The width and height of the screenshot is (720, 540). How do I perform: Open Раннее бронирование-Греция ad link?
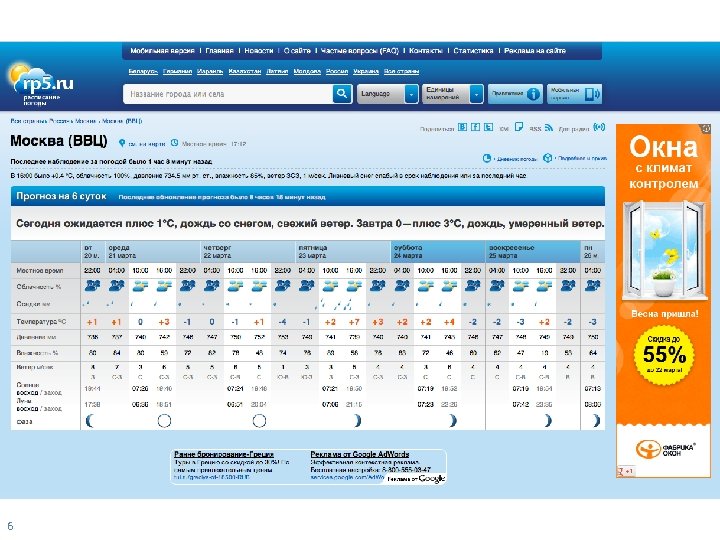tap(224, 454)
